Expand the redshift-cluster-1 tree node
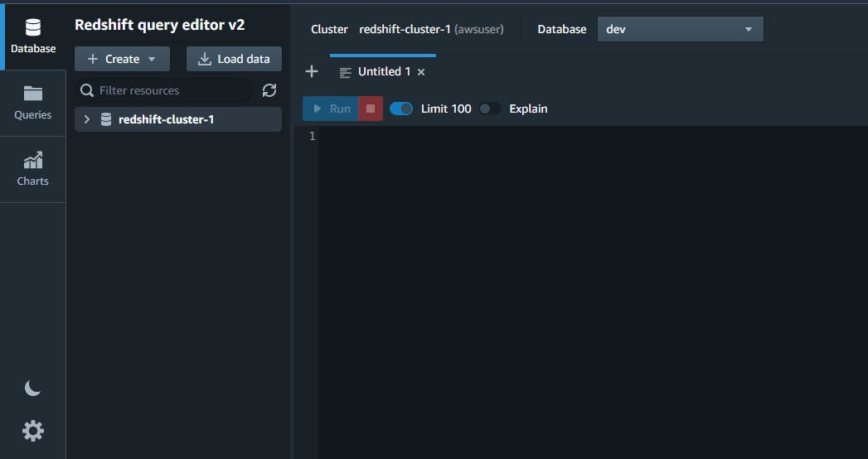The width and height of the screenshot is (868, 459). (x=86, y=119)
